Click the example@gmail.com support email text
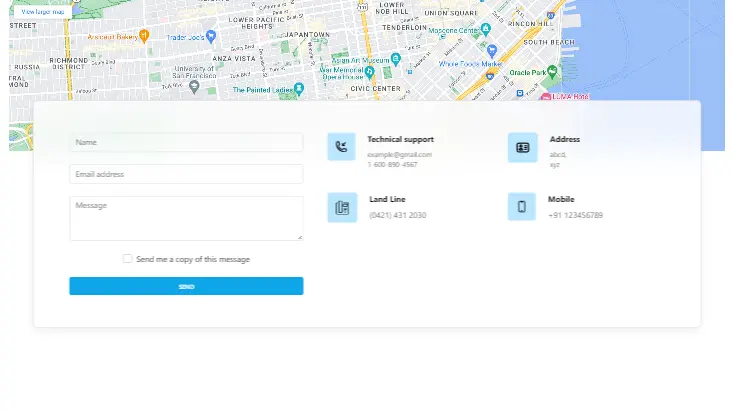732x411 pixels. pos(400,154)
